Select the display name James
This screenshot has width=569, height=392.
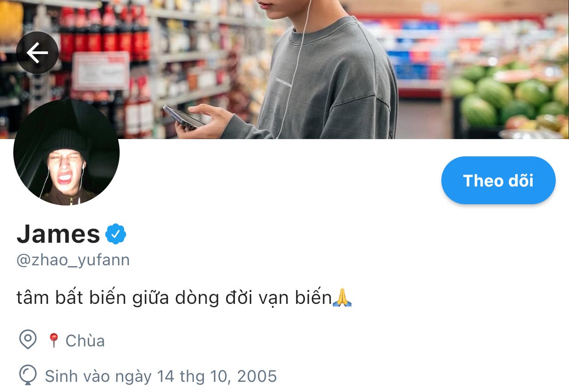(58, 234)
